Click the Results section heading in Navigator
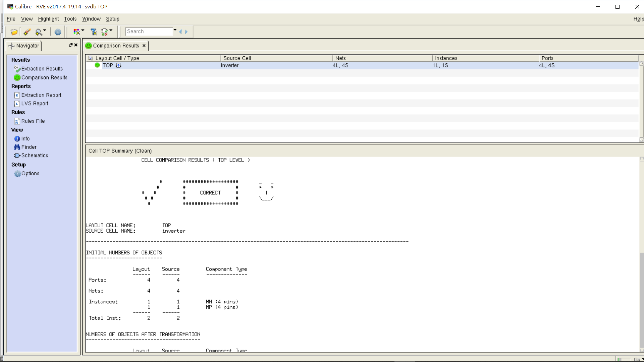Image resolution: width=644 pixels, height=362 pixels. point(20,60)
